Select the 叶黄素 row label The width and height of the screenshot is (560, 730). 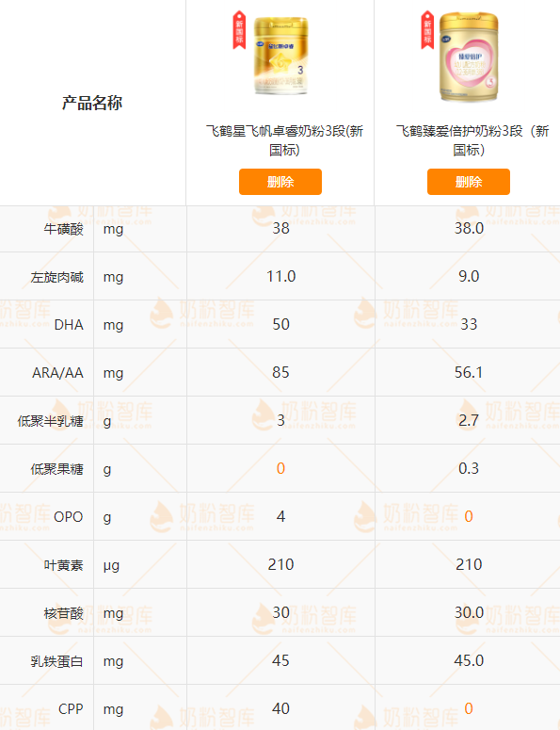point(64,566)
